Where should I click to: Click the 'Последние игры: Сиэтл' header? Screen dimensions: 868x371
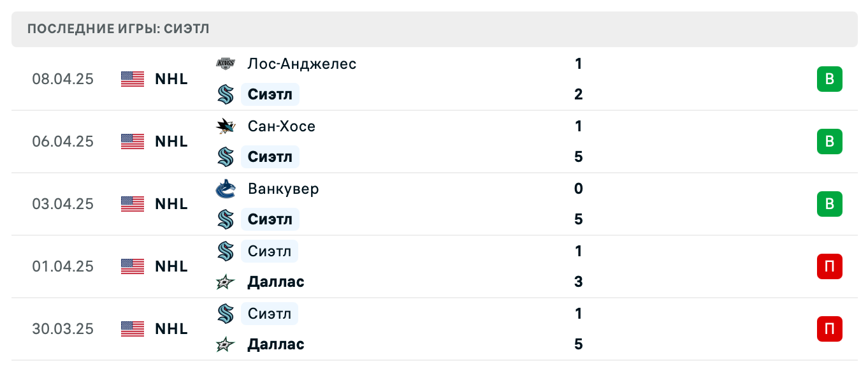[x=119, y=29]
